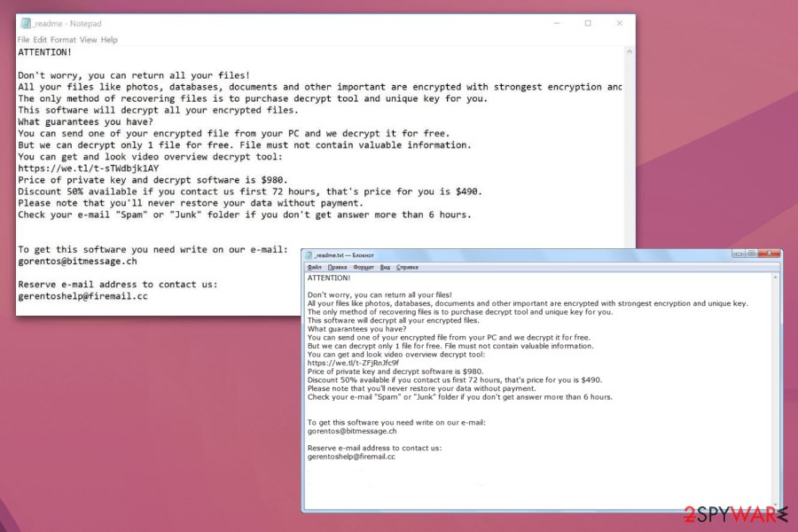Click the Notepad icon in the _readme - Notepad title bar
This screenshot has height=532, width=798.
coord(26,23)
